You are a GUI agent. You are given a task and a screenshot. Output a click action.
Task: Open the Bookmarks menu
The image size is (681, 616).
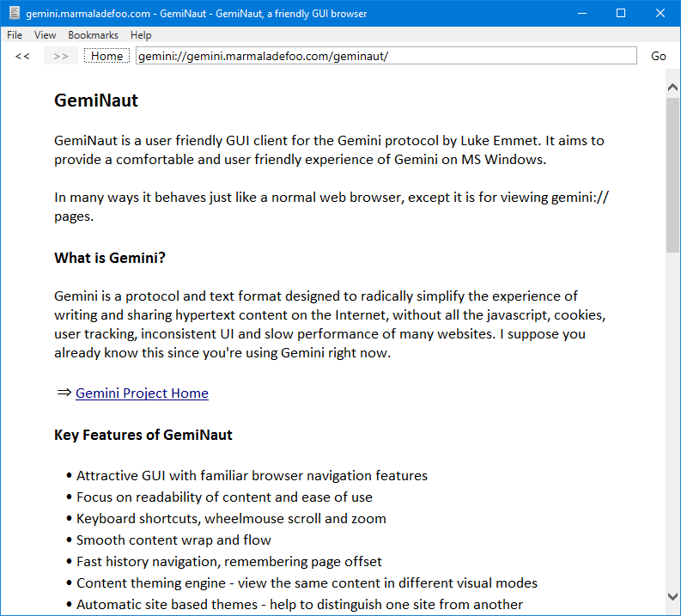tap(93, 35)
